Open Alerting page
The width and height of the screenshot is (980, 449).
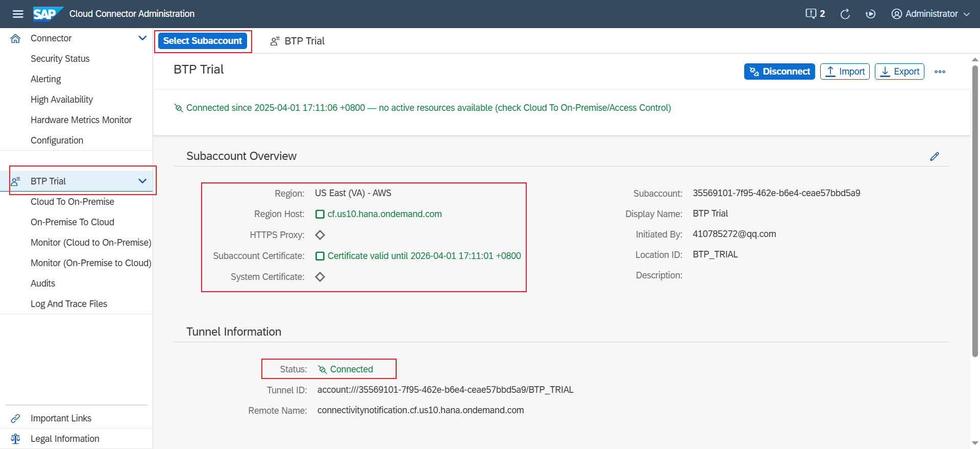[x=46, y=79]
